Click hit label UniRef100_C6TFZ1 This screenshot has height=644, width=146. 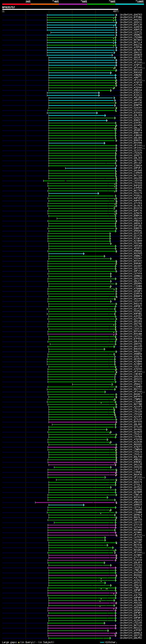pos(131,32)
